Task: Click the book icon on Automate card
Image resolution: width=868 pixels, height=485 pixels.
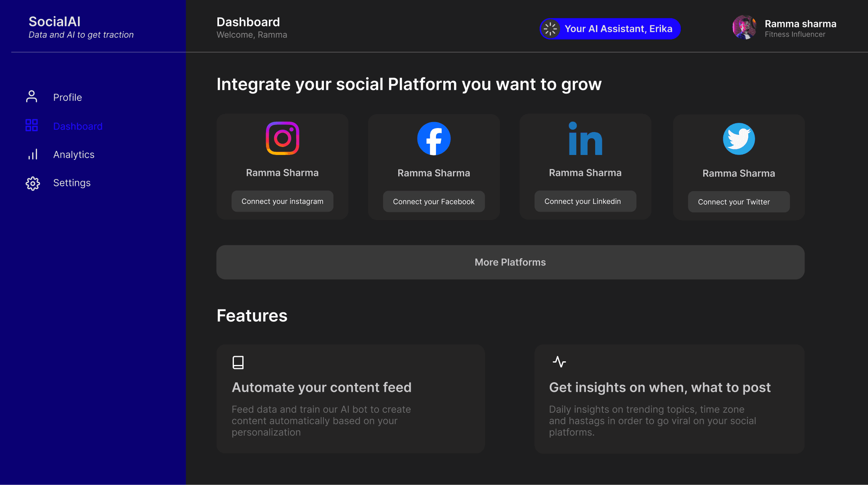Action: coord(238,363)
